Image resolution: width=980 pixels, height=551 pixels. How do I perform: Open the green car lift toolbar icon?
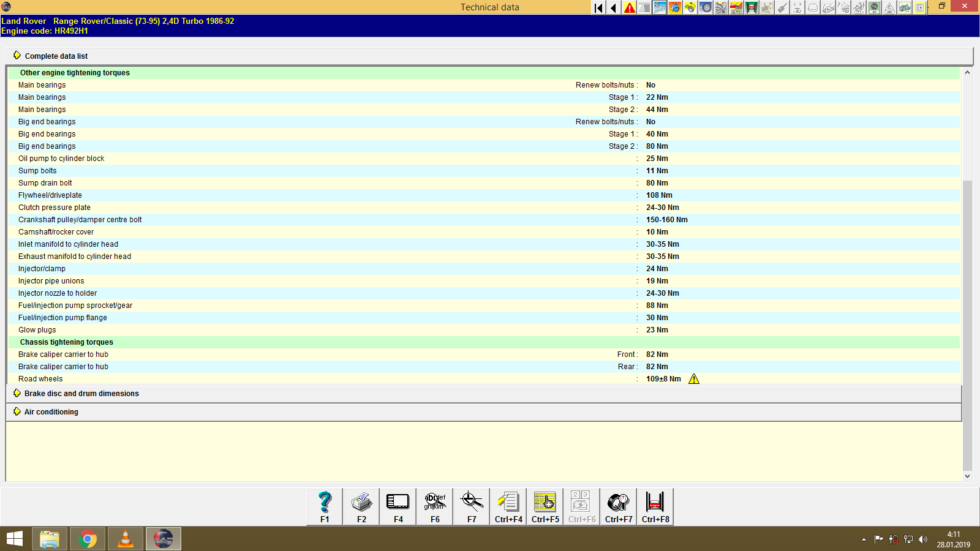coord(751,8)
